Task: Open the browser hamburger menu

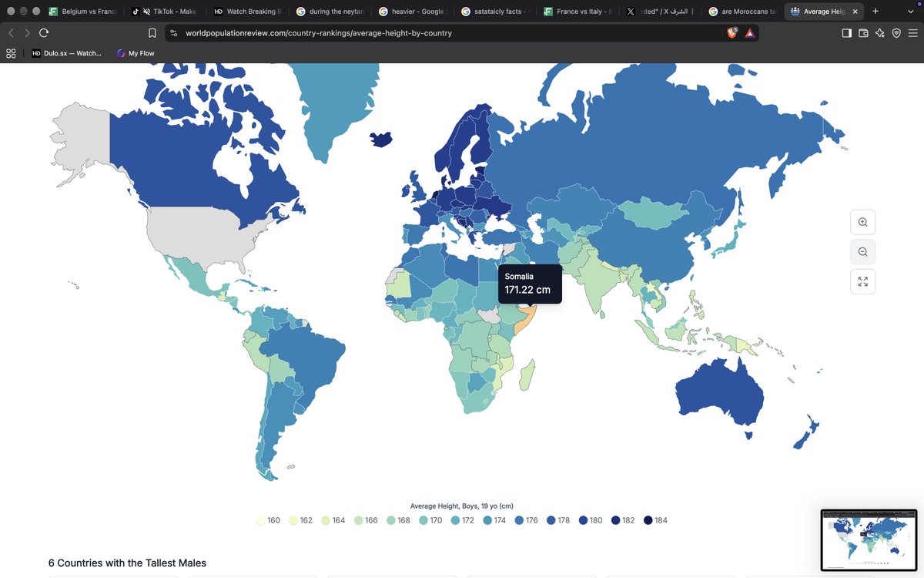Action: [913, 33]
